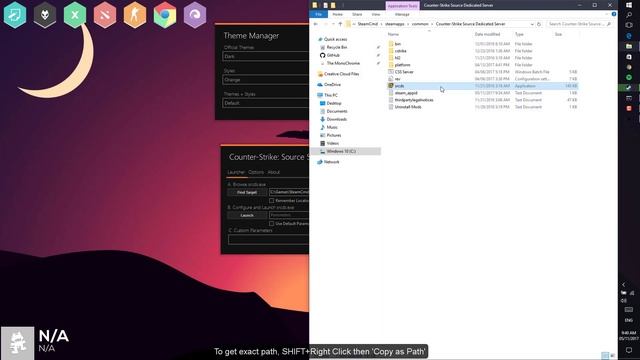Click the Explorer Back arrow

coord(316,24)
